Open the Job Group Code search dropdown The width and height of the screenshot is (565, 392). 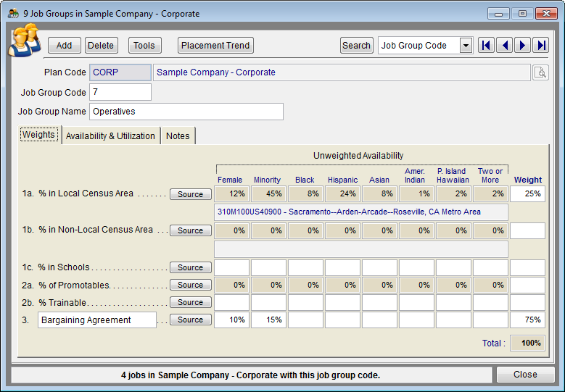tap(466, 46)
